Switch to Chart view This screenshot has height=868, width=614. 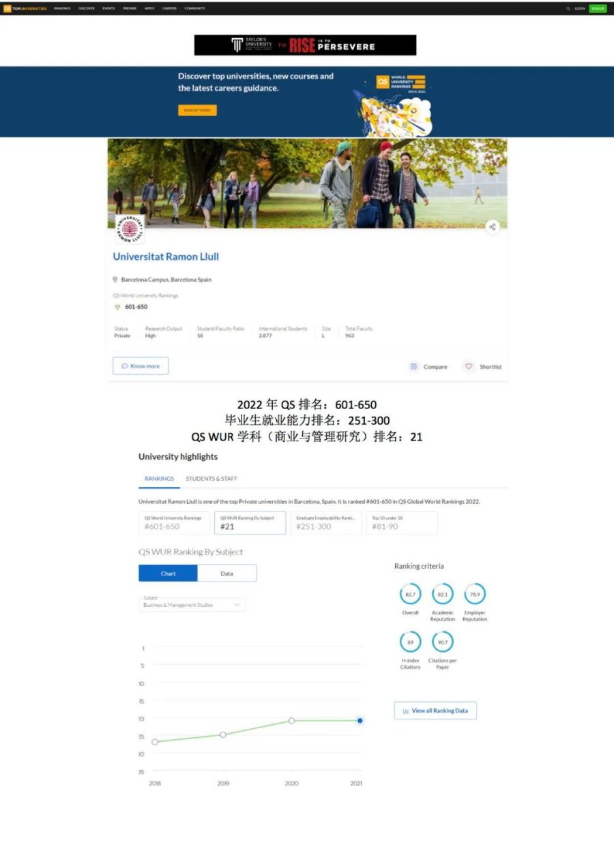[x=168, y=573]
